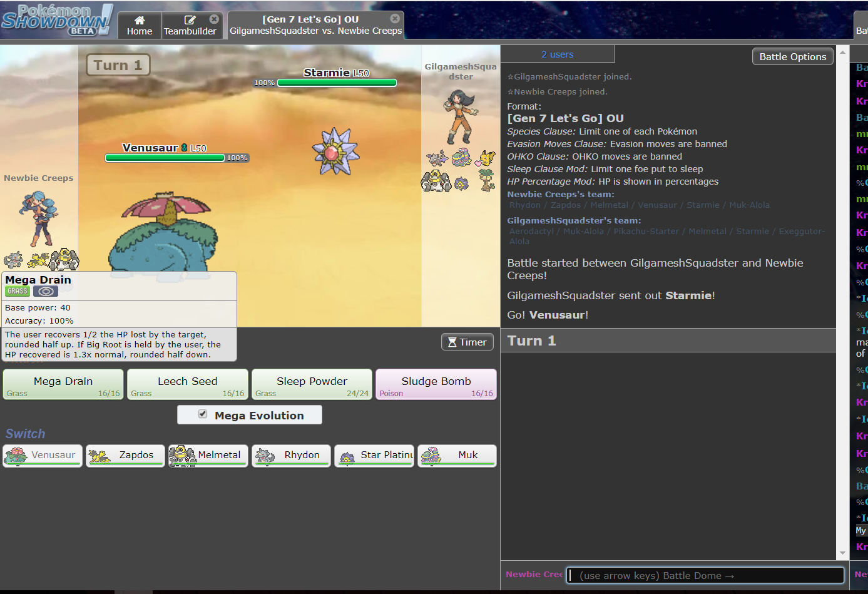Close the GilgameshSquadster vs. Newbie Creeps battle tab
This screenshot has width=868, height=594.
tap(395, 19)
